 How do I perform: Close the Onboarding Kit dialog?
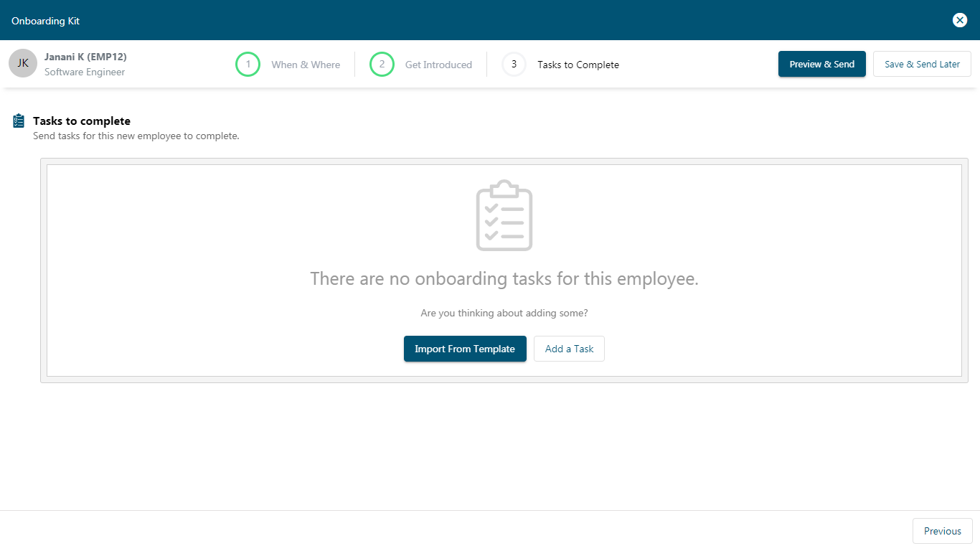click(x=960, y=20)
